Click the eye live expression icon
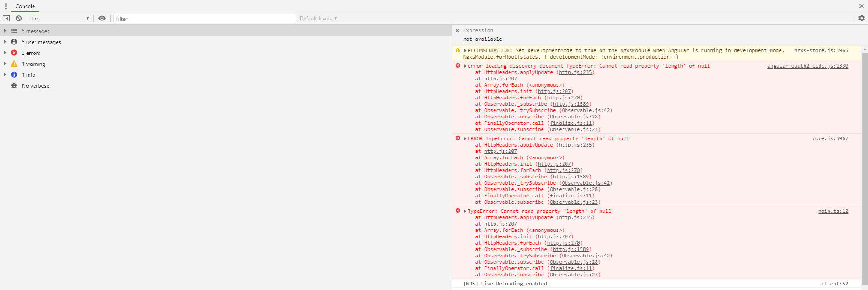The width and height of the screenshot is (868, 290). click(x=102, y=19)
